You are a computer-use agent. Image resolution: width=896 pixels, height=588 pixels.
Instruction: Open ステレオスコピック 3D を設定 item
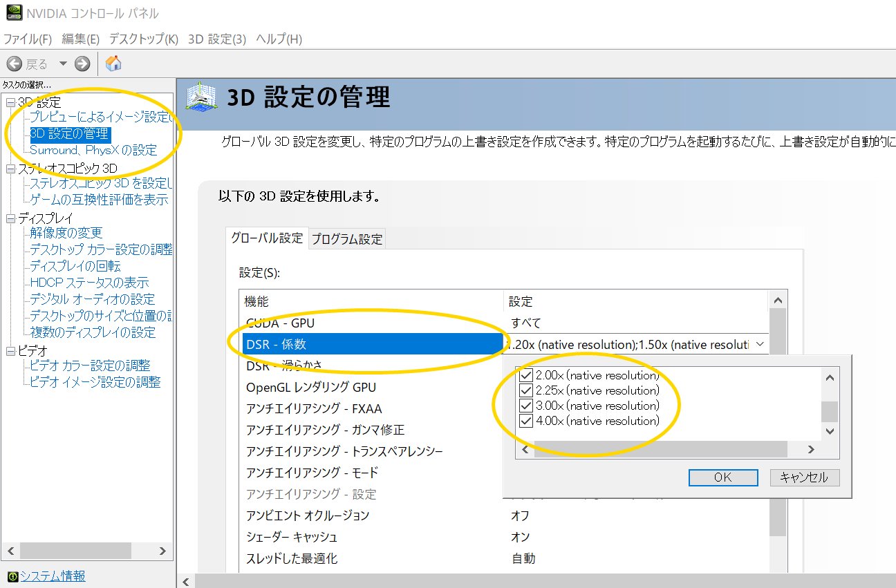click(x=101, y=183)
